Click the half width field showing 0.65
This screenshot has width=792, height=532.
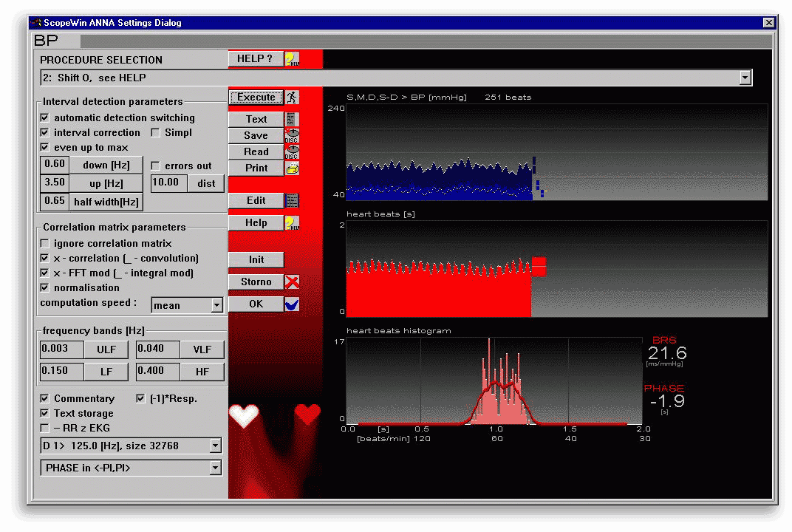(x=55, y=202)
